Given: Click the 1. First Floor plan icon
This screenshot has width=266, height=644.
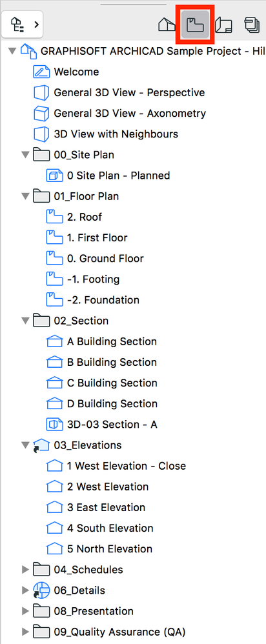Looking at the screenshot, I should click(x=55, y=238).
